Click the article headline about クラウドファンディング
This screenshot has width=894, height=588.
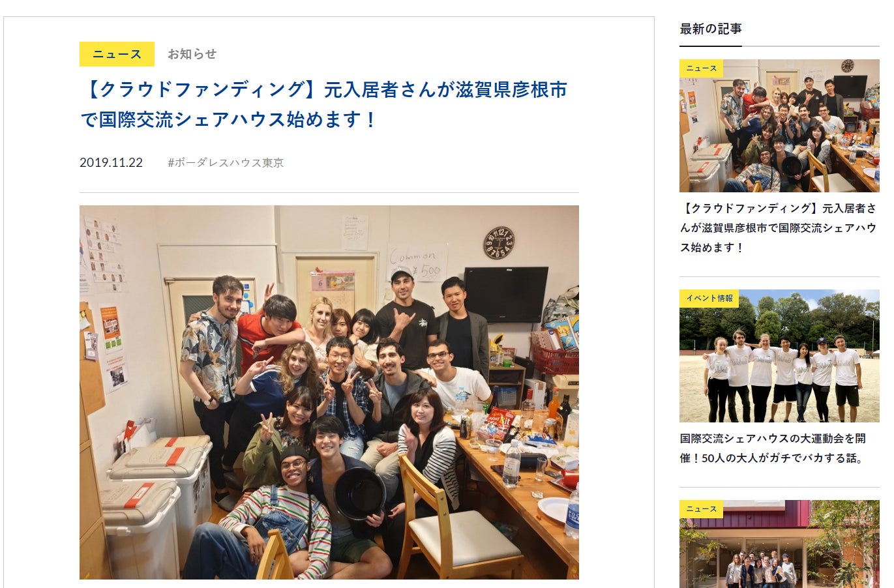point(324,104)
